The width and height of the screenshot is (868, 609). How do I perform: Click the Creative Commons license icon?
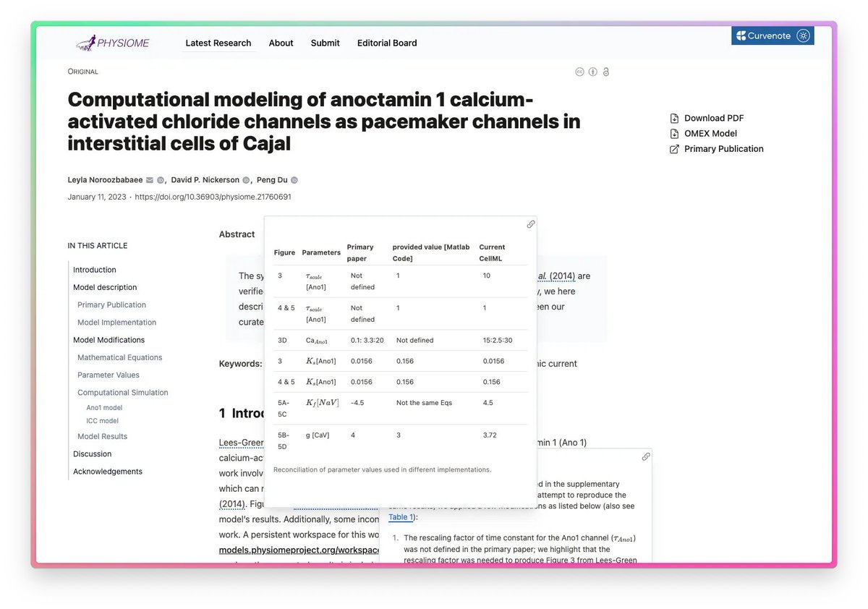[x=579, y=72]
